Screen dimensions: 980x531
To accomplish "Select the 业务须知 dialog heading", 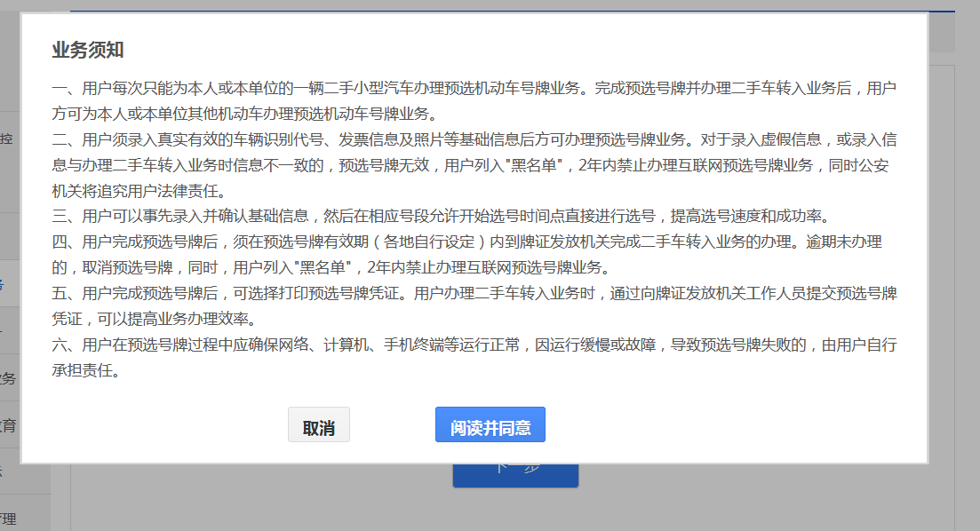I will [x=88, y=50].
